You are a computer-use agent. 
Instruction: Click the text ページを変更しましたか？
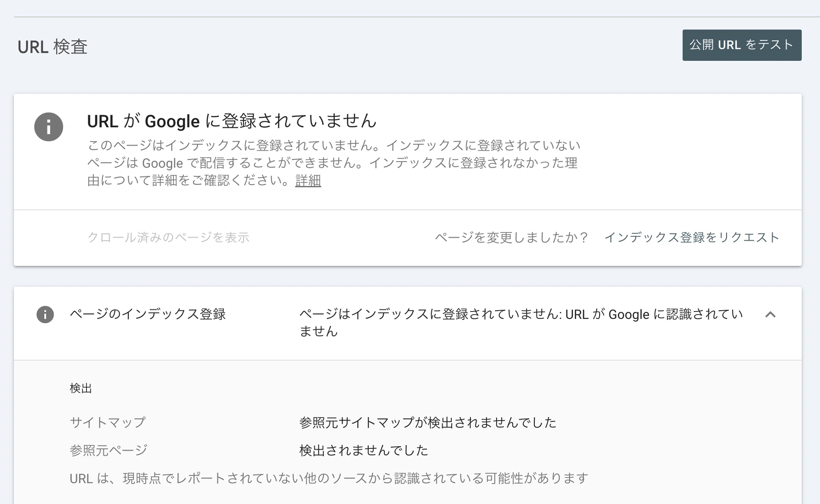512,237
